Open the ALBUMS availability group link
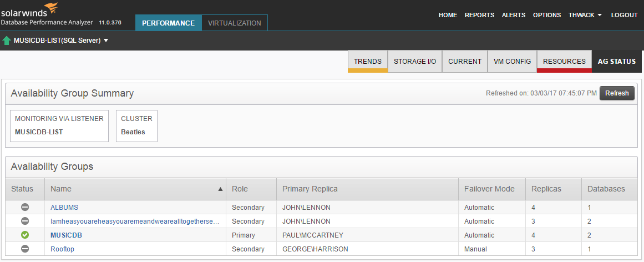Screen dimensions: 644x262 tap(64, 207)
